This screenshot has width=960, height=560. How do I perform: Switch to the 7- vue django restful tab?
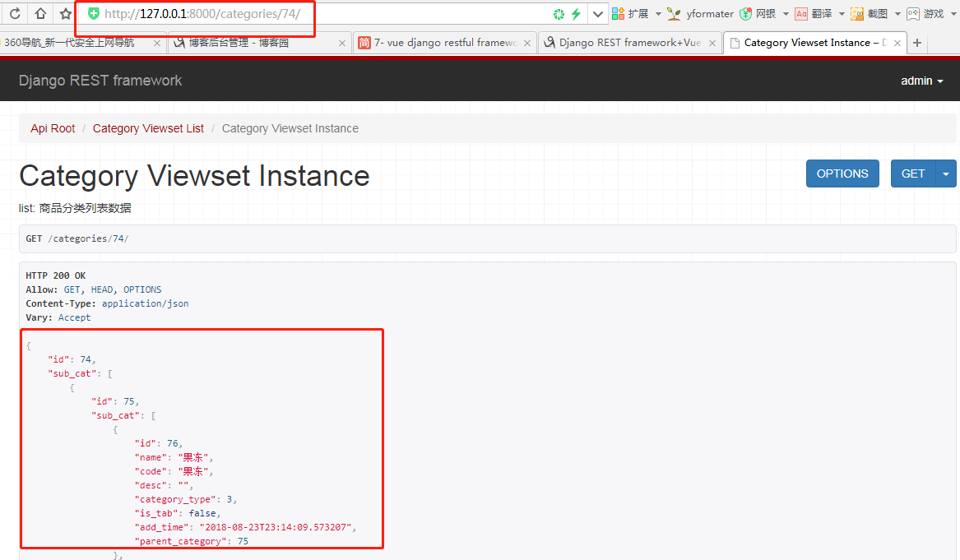tap(446, 43)
